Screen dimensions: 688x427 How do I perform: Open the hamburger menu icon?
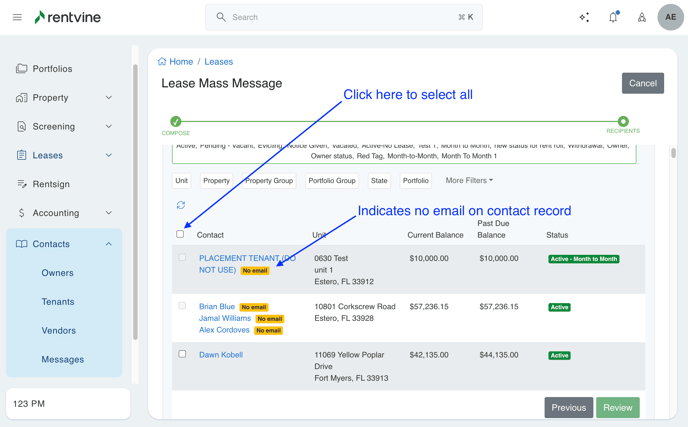[17, 17]
